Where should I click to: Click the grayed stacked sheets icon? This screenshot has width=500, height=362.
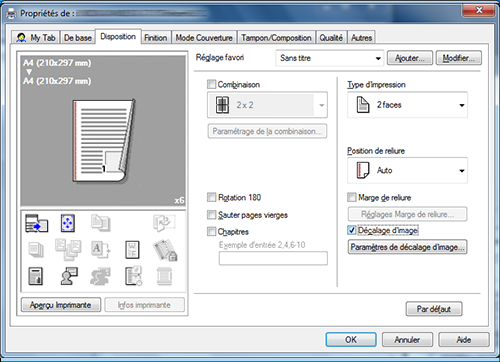click(36, 250)
